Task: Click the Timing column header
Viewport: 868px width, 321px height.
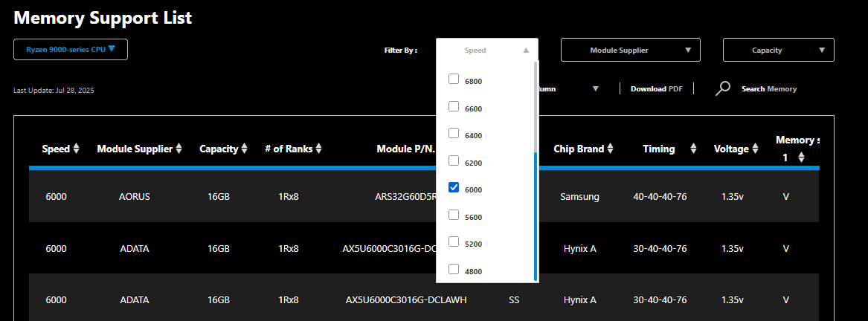Action: click(659, 149)
